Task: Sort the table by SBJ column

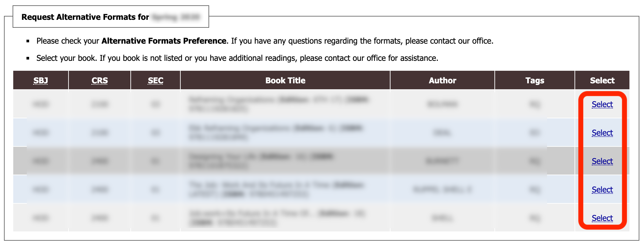Action: (x=40, y=80)
